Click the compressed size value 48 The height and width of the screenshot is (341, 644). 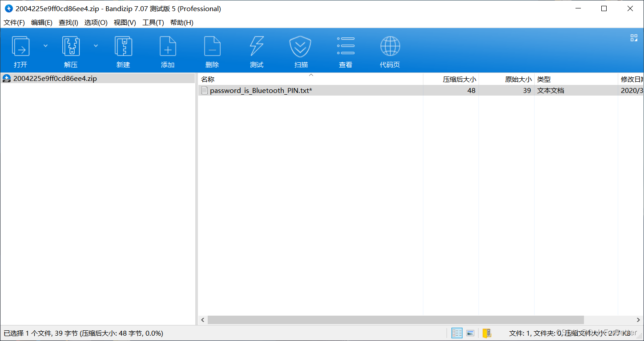tap(471, 90)
